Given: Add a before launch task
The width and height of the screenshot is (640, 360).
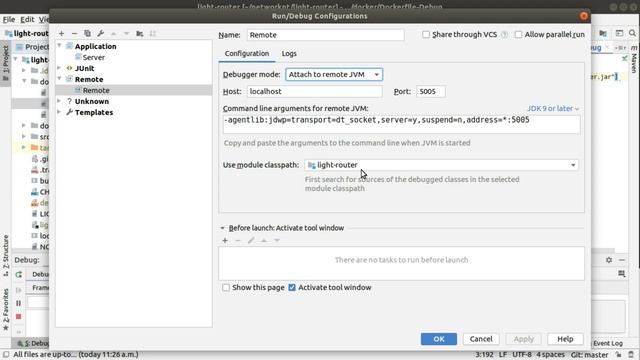Looking at the screenshot, I should point(225,240).
